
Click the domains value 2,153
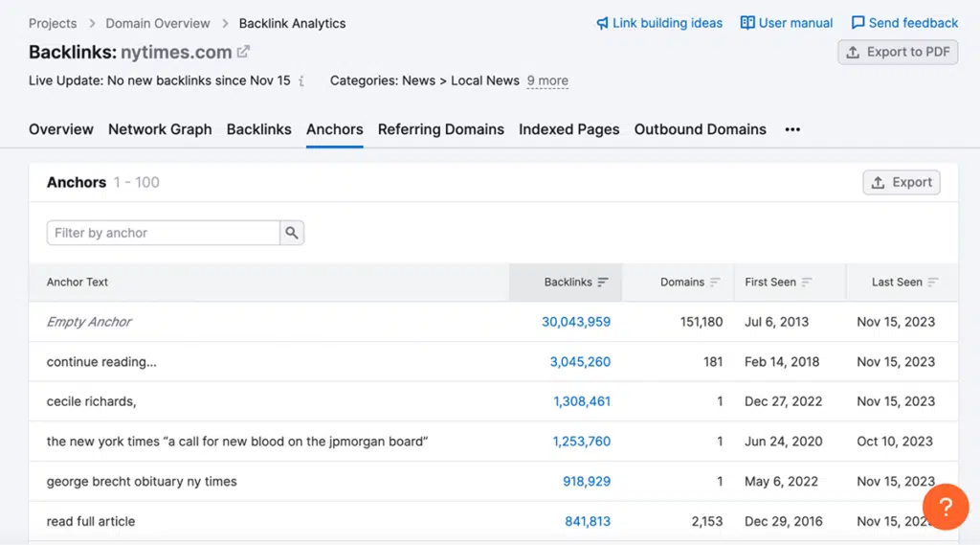[x=707, y=521]
